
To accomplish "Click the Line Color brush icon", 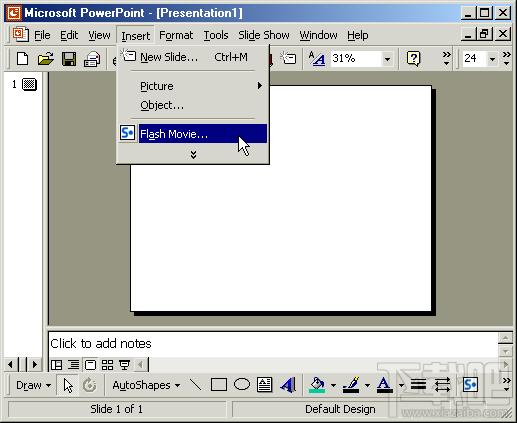I will tap(351, 385).
